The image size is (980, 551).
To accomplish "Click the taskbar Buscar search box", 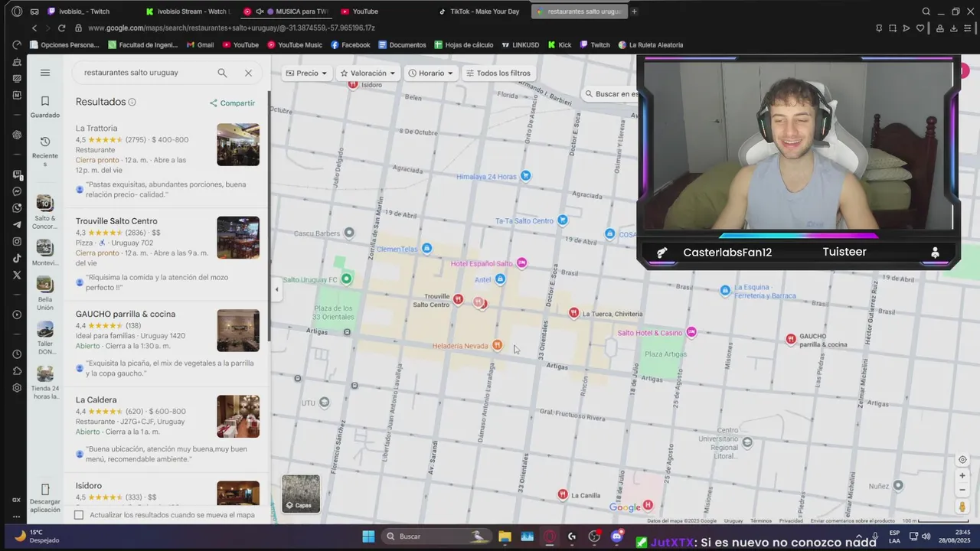I will pos(438,536).
